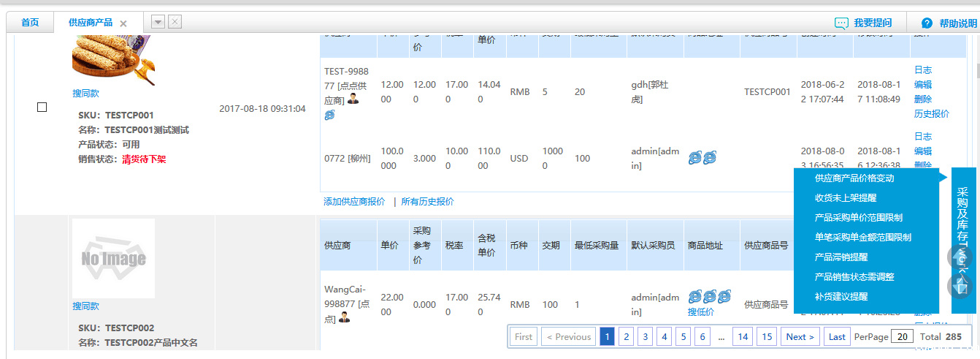The image size is (980, 359).
Task: Open the first IE address icon for WangCai
Action: click(x=694, y=296)
